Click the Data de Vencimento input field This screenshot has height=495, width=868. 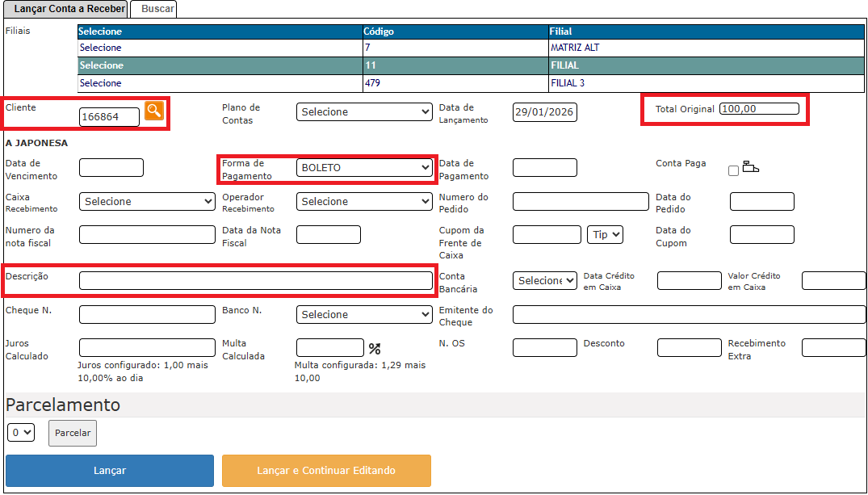pyautogui.click(x=111, y=168)
